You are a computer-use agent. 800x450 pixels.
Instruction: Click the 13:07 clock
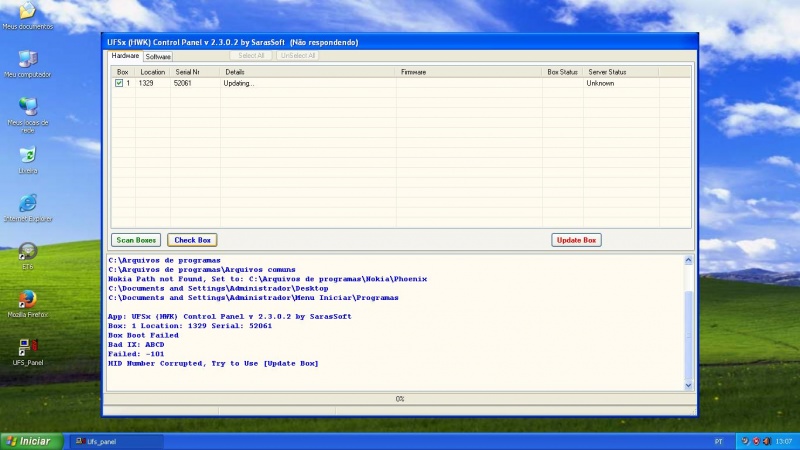click(x=784, y=441)
